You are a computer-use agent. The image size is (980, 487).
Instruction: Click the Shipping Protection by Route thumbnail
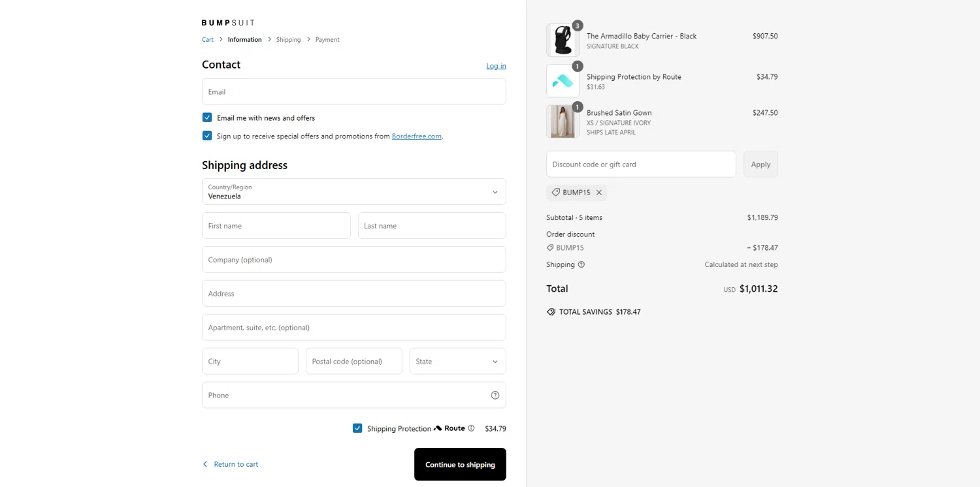click(563, 81)
